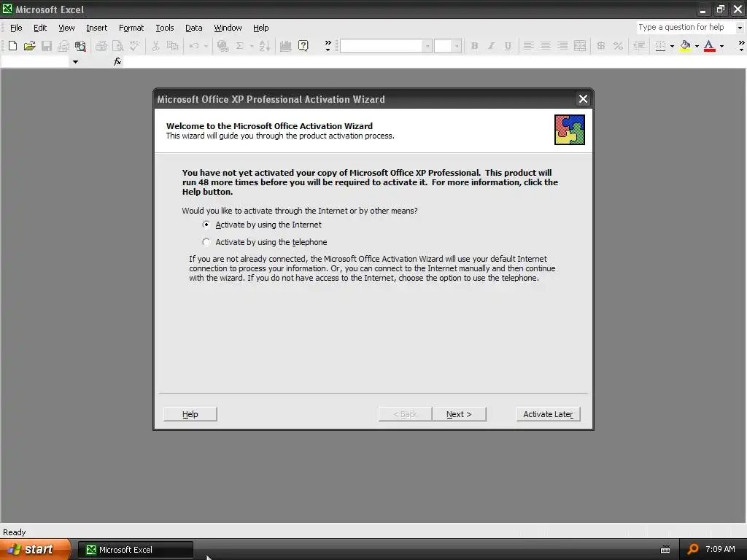Open the Format menu

pos(131,28)
